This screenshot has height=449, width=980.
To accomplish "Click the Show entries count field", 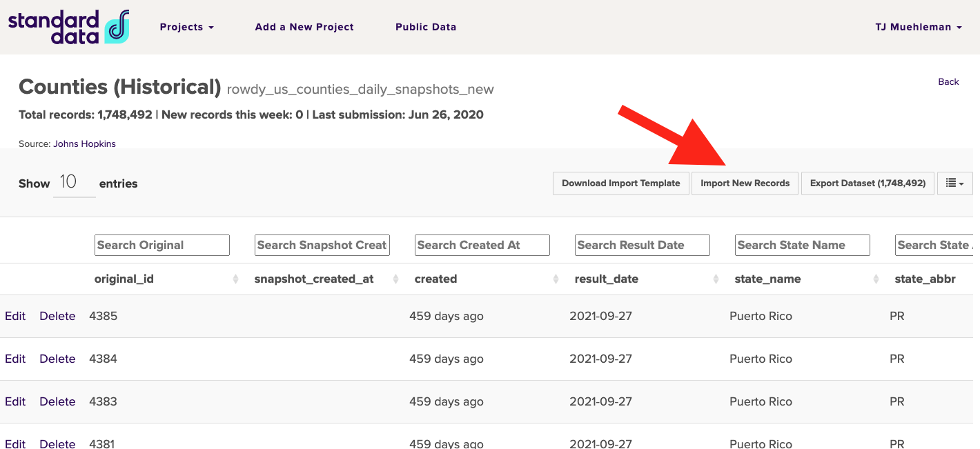I will 74,183.
